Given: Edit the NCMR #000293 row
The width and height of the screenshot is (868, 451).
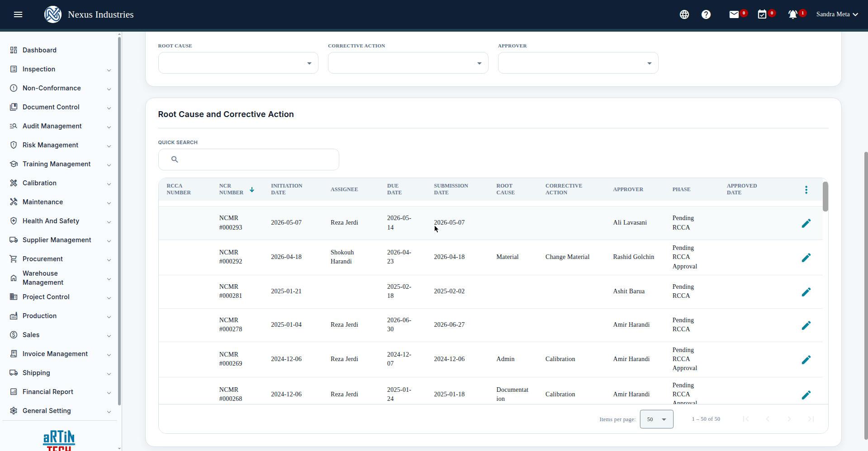Looking at the screenshot, I should [806, 223].
